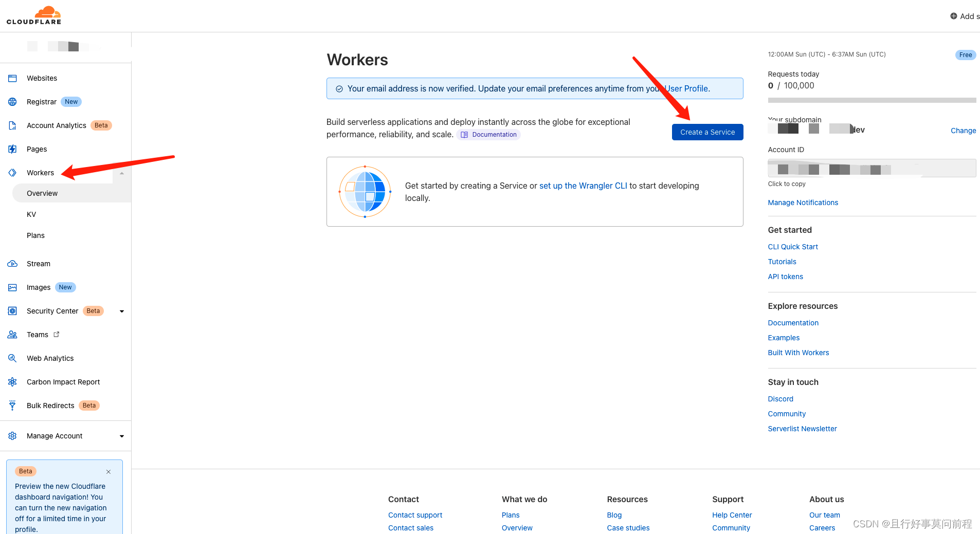Image resolution: width=980 pixels, height=534 pixels.
Task: Open Registrar in the sidebar
Action: tap(42, 102)
